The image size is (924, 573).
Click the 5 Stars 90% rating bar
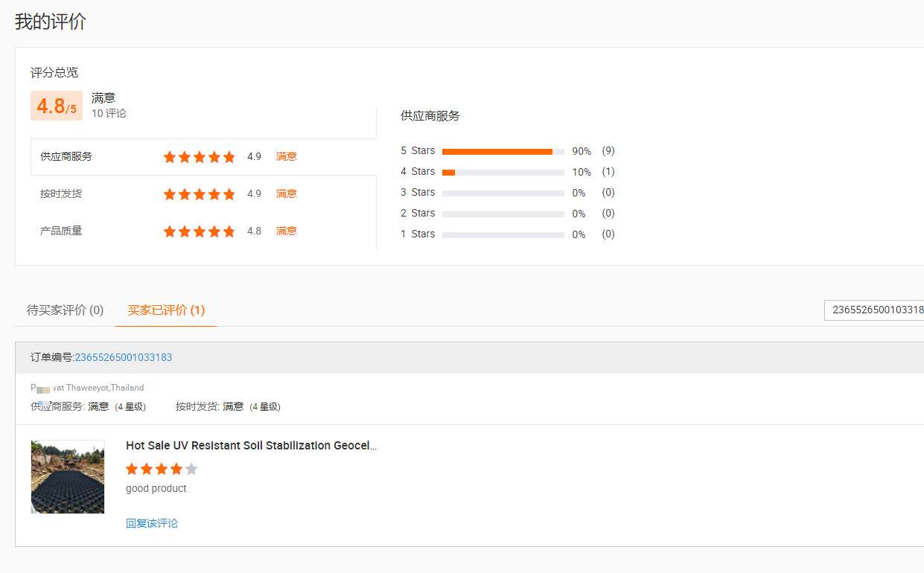pos(503,151)
